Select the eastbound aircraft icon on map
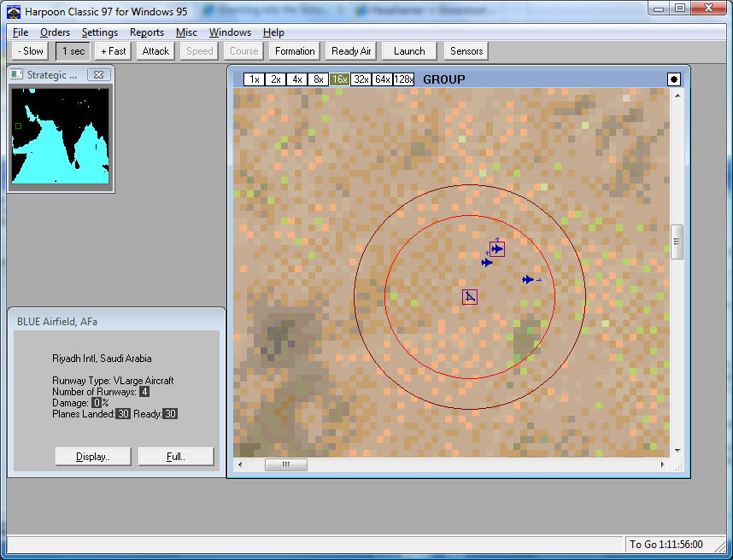The image size is (733, 560). point(528,279)
